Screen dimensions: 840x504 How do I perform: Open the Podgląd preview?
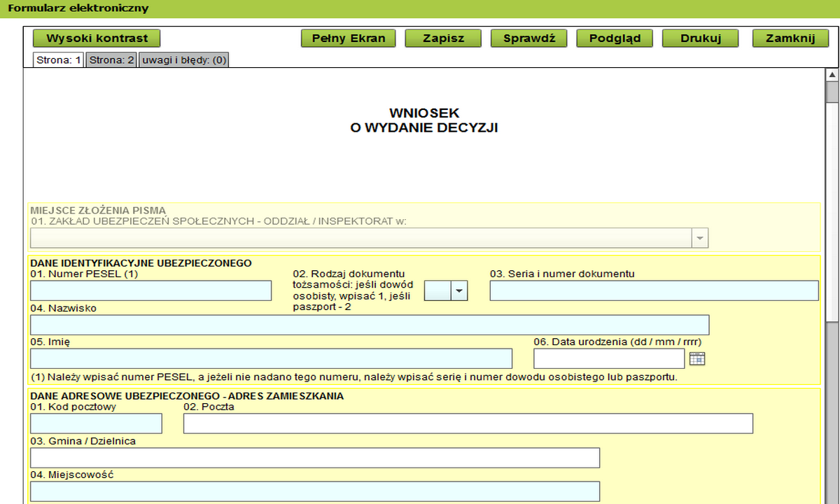tap(615, 38)
